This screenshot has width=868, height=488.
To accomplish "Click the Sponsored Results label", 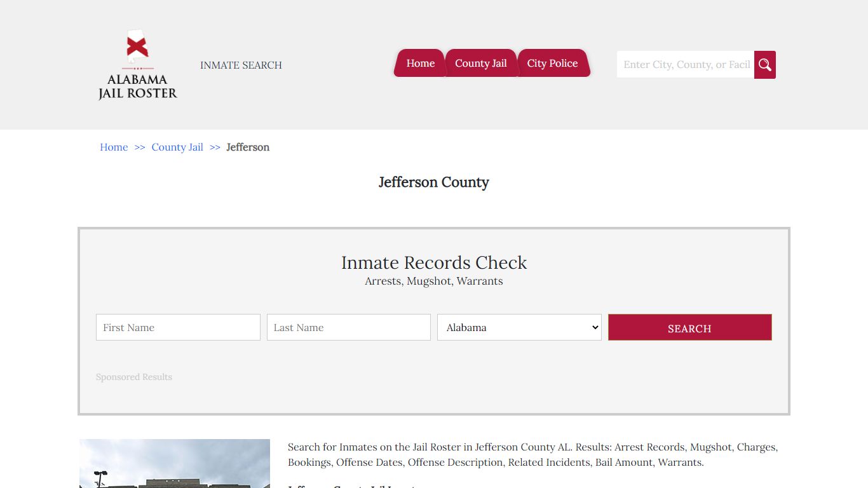I will 134,377.
